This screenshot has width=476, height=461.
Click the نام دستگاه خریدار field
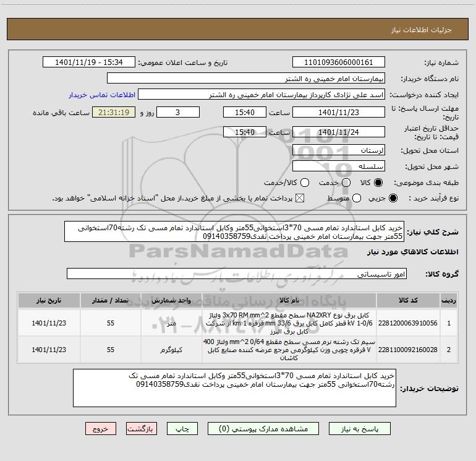point(246,78)
